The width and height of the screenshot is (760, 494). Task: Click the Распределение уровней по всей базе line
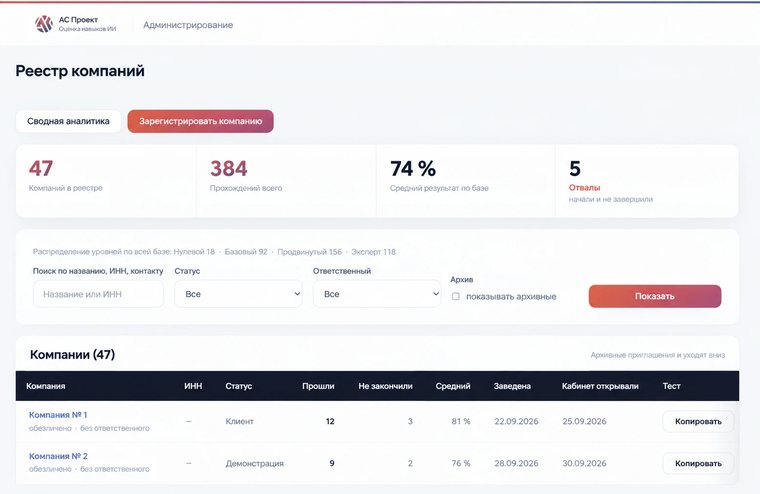point(214,252)
